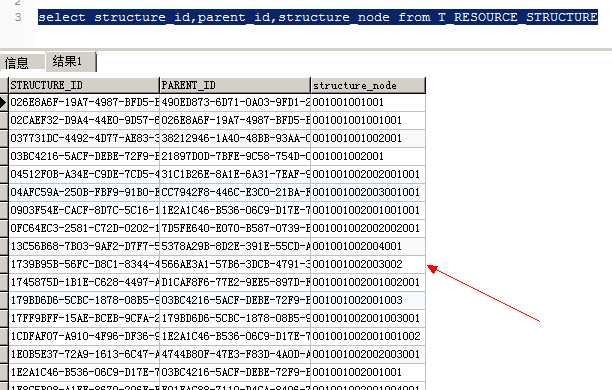The width and height of the screenshot is (612, 390).
Task: Select structure_node value 001001001001
Action: pyautogui.click(x=368, y=103)
